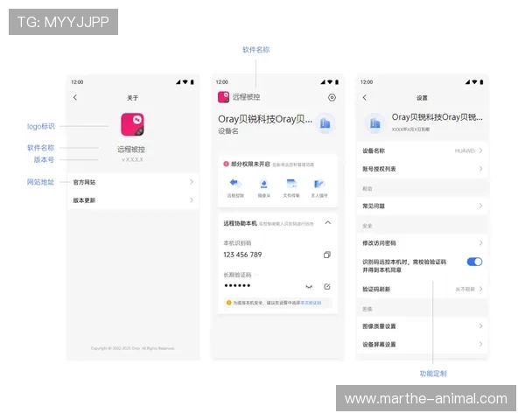Viewport: 525px width, 420px height.
Task: Open the 官方网站 entry
Action: [133, 182]
